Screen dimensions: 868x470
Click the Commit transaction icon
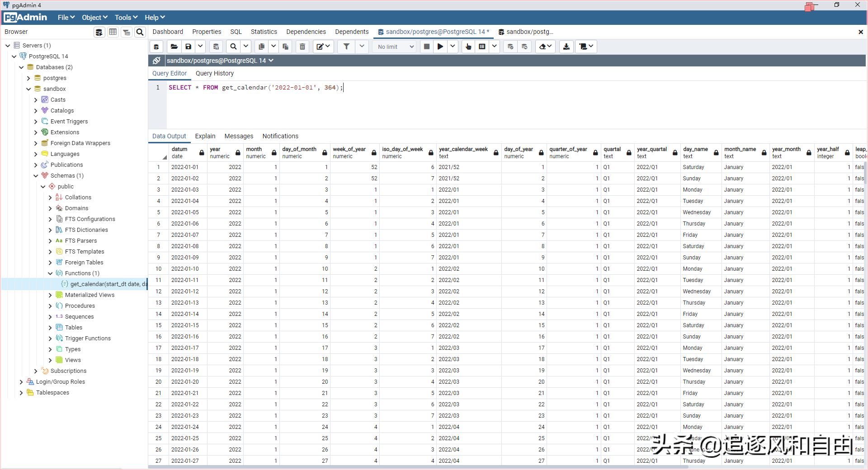pyautogui.click(x=510, y=47)
